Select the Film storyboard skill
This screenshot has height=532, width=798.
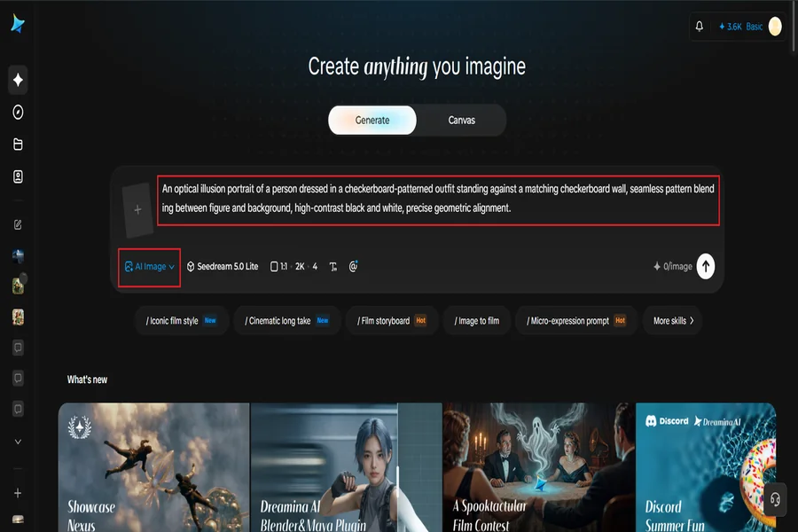point(392,321)
